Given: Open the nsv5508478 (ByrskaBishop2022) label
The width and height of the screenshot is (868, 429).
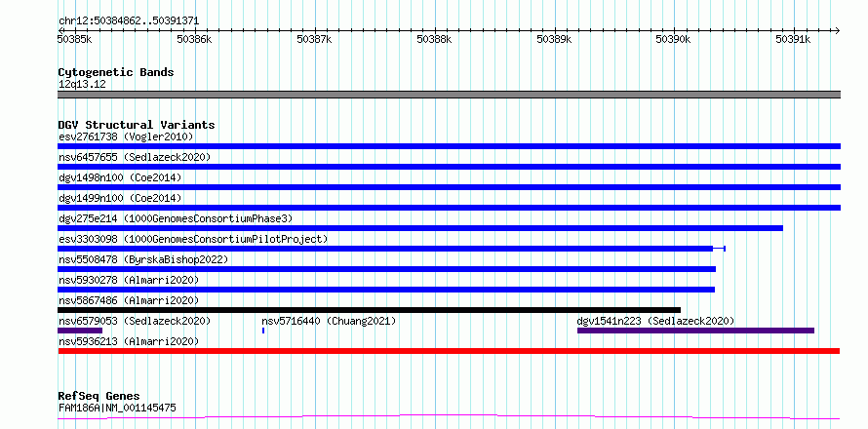Looking at the screenshot, I should coord(143,259).
